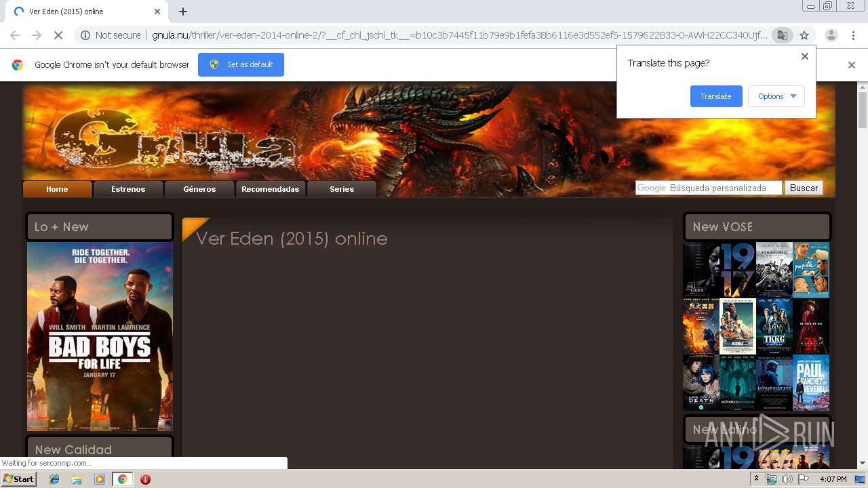Image resolution: width=868 pixels, height=488 pixels.
Task: Close the default browser infobar
Action: point(852,65)
